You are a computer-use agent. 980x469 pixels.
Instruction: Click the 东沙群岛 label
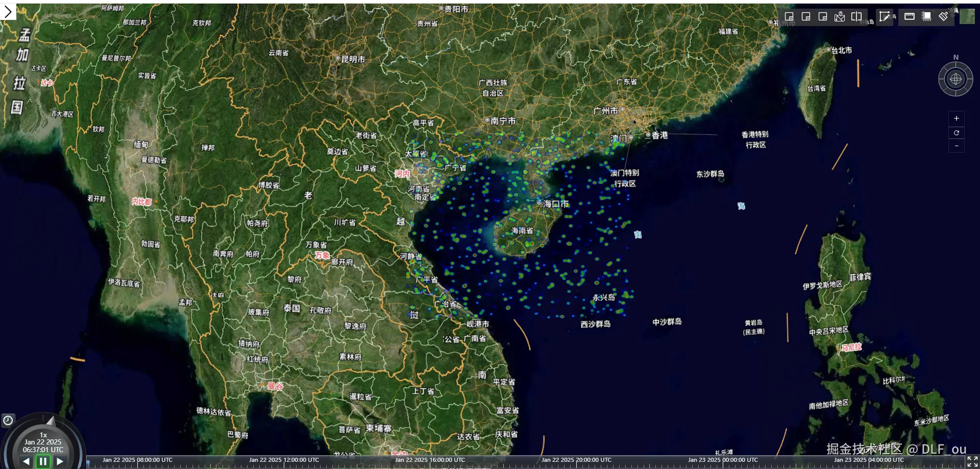tap(710, 174)
